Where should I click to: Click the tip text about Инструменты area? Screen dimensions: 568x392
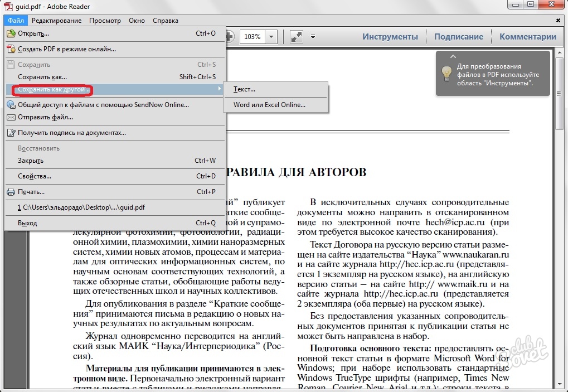point(498,75)
